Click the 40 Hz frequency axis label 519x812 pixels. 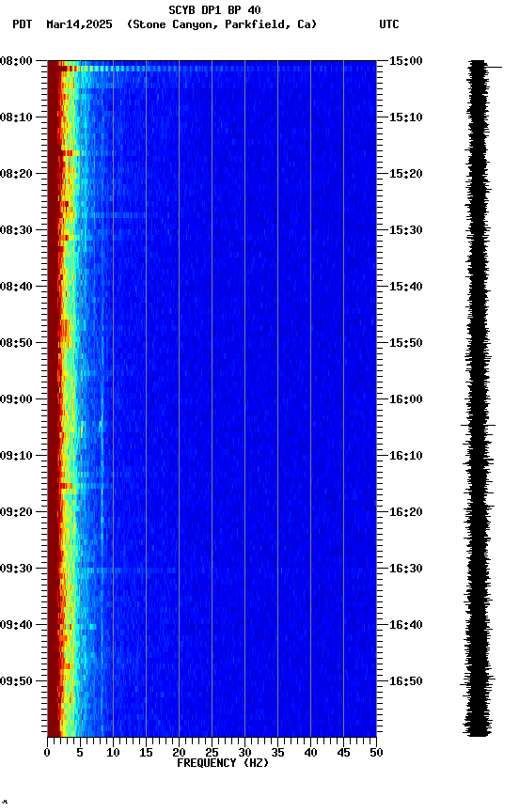tap(310, 753)
